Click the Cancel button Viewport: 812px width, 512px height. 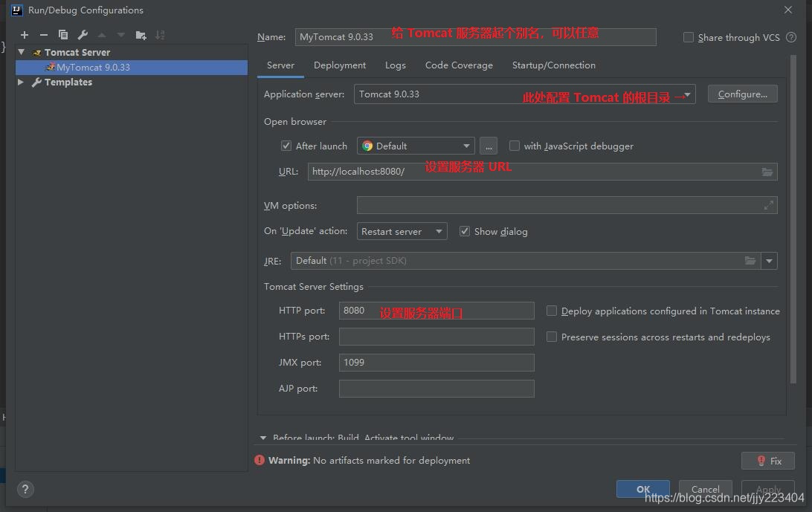pyautogui.click(x=706, y=489)
